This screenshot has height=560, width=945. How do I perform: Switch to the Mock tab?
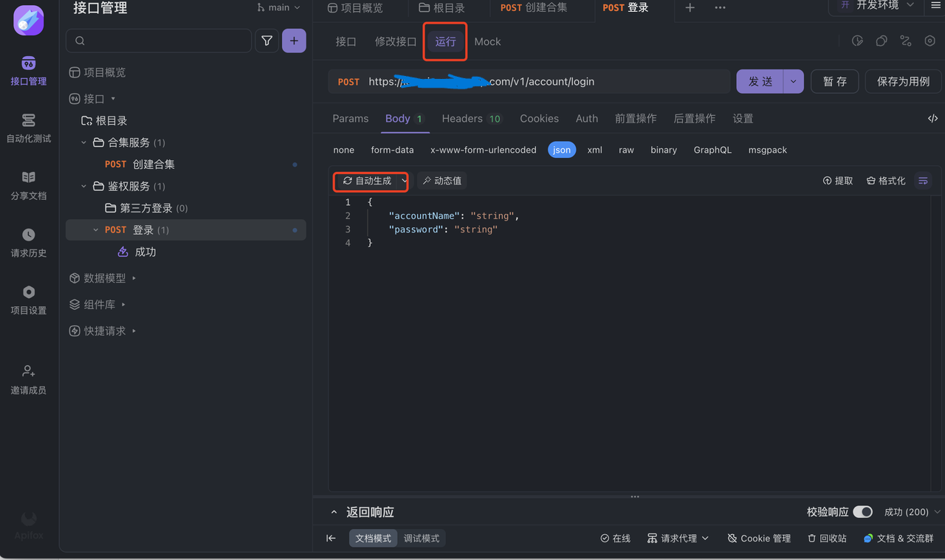tap(487, 41)
